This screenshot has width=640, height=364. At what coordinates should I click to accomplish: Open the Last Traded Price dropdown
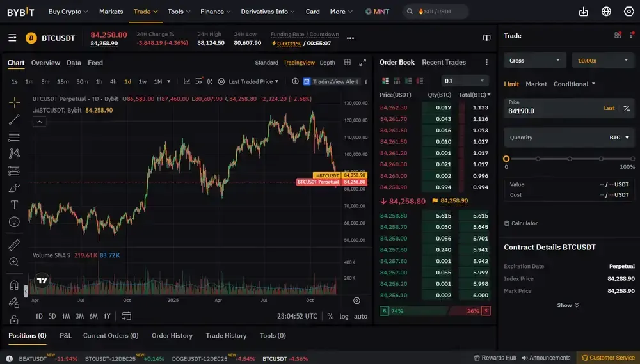(253, 82)
